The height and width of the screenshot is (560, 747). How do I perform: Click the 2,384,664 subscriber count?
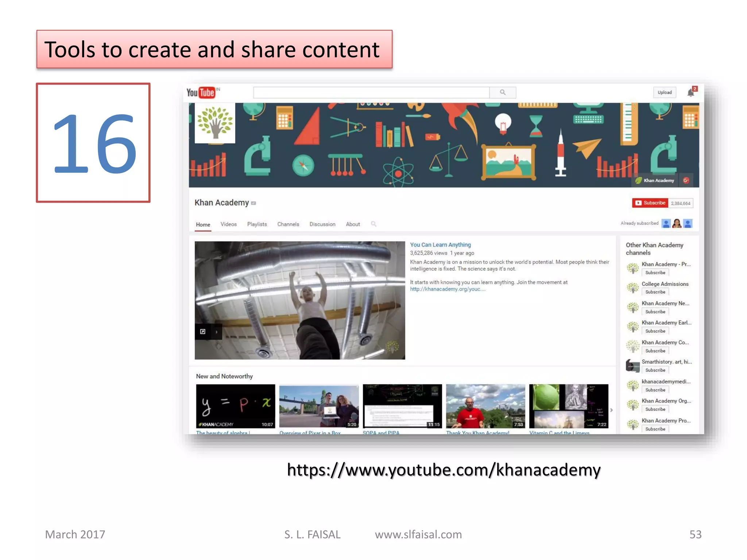tap(681, 203)
